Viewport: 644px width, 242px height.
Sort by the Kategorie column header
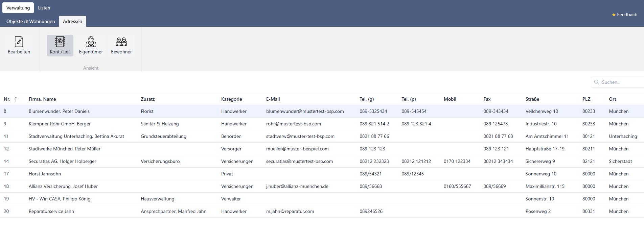coord(231,99)
